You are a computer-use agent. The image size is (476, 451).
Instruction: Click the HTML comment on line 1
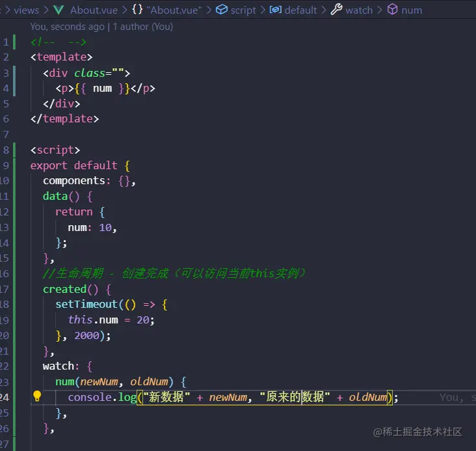(59, 42)
